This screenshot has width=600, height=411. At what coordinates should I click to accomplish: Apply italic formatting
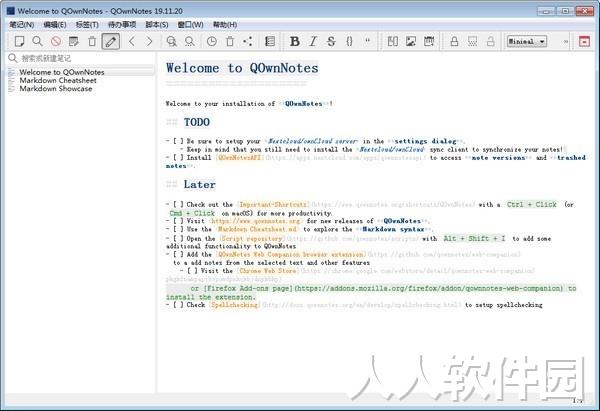tap(313, 41)
